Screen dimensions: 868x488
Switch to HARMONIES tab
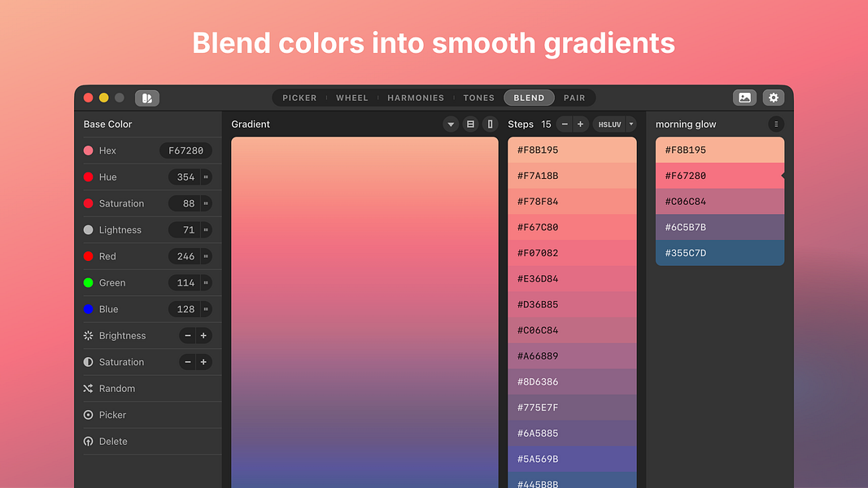tap(416, 98)
